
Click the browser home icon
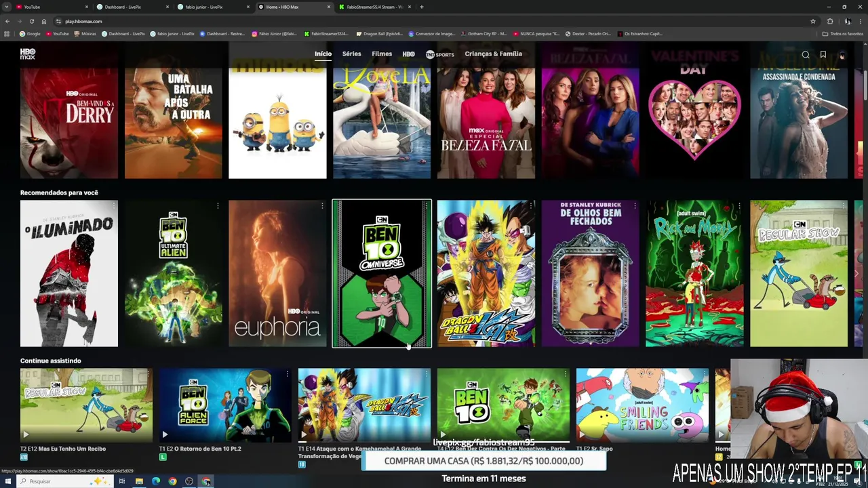pos(44,21)
